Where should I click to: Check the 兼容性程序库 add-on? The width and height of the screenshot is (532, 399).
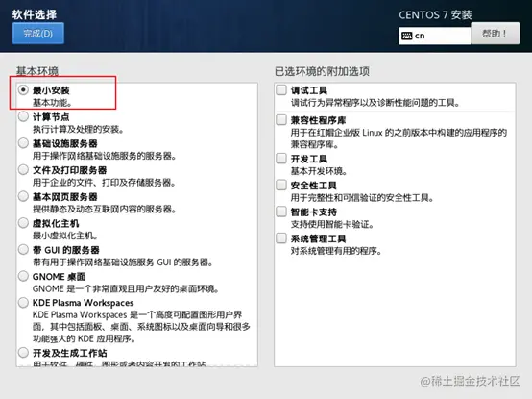[281, 119]
